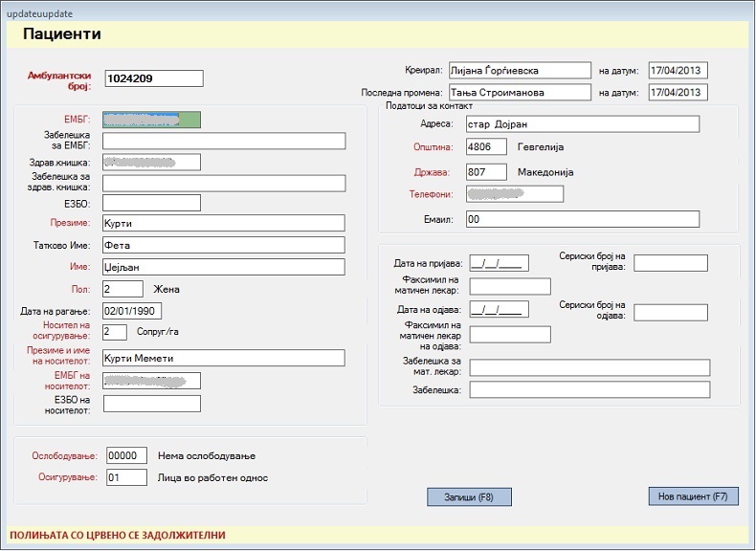Click Последна промена на датум field

coord(678,92)
